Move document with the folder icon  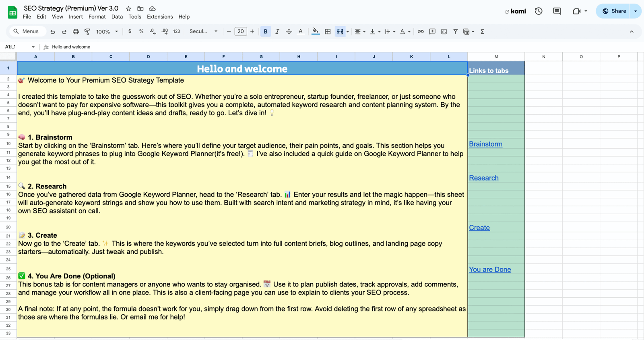pos(140,8)
